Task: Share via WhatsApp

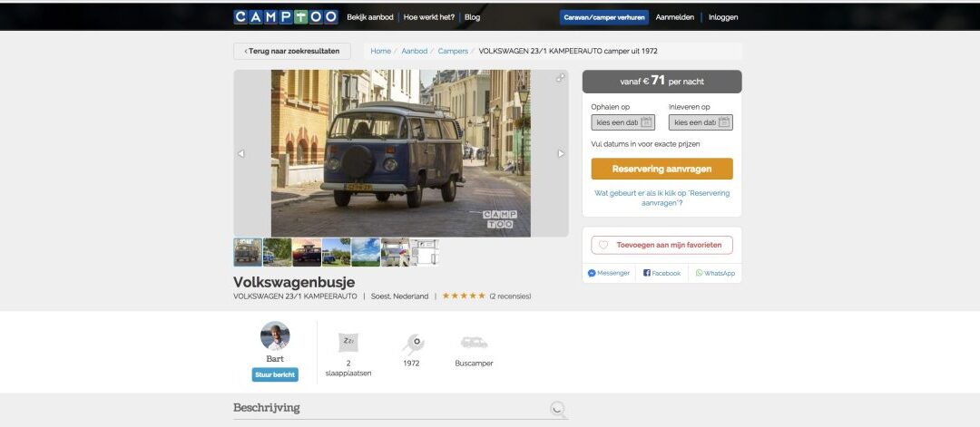Action: (715, 273)
